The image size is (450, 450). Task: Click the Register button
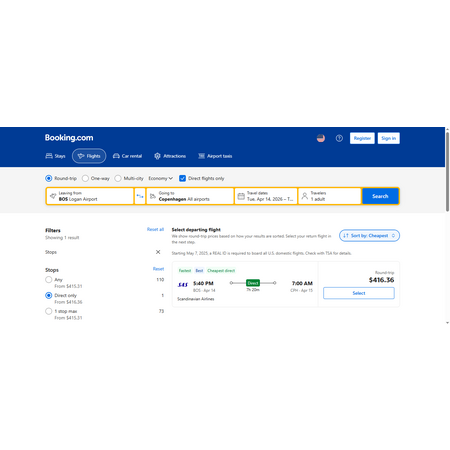(362, 138)
